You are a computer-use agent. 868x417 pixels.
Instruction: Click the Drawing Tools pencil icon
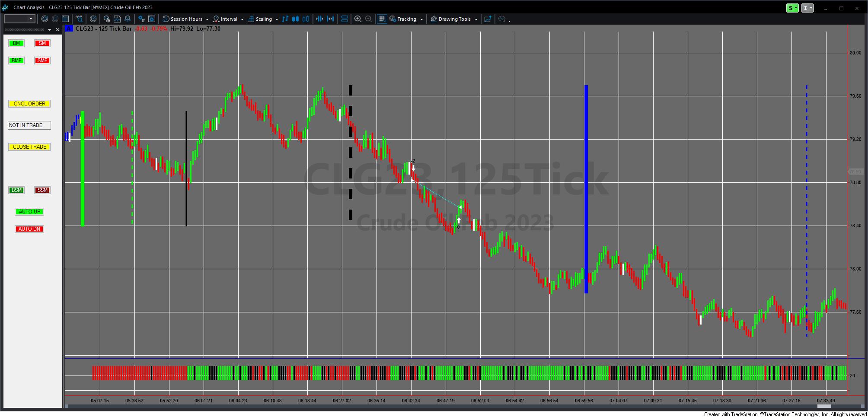pyautogui.click(x=434, y=19)
